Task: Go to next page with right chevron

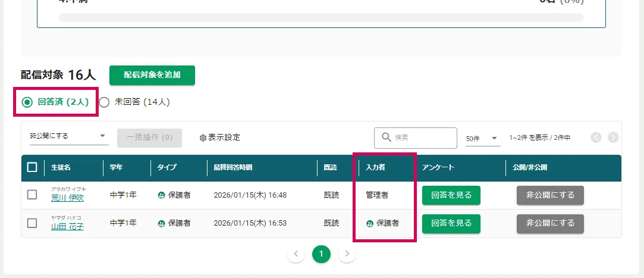Action: (x=347, y=255)
